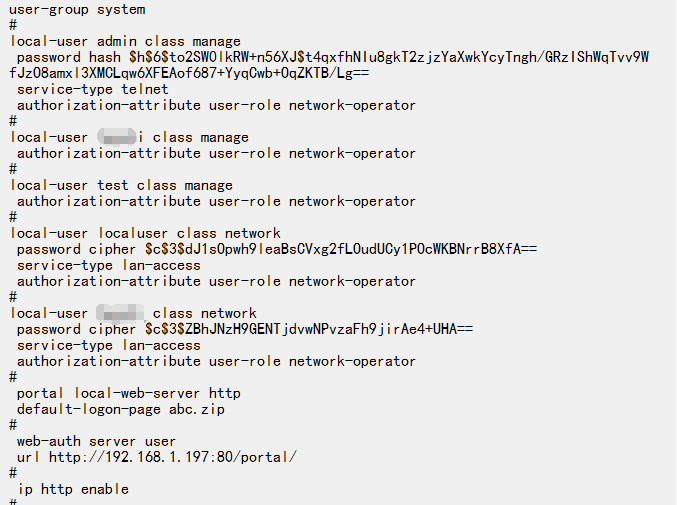Click the authorization-attribute line under "local-user test"
Screen dimensions: 677x505
coord(216,201)
